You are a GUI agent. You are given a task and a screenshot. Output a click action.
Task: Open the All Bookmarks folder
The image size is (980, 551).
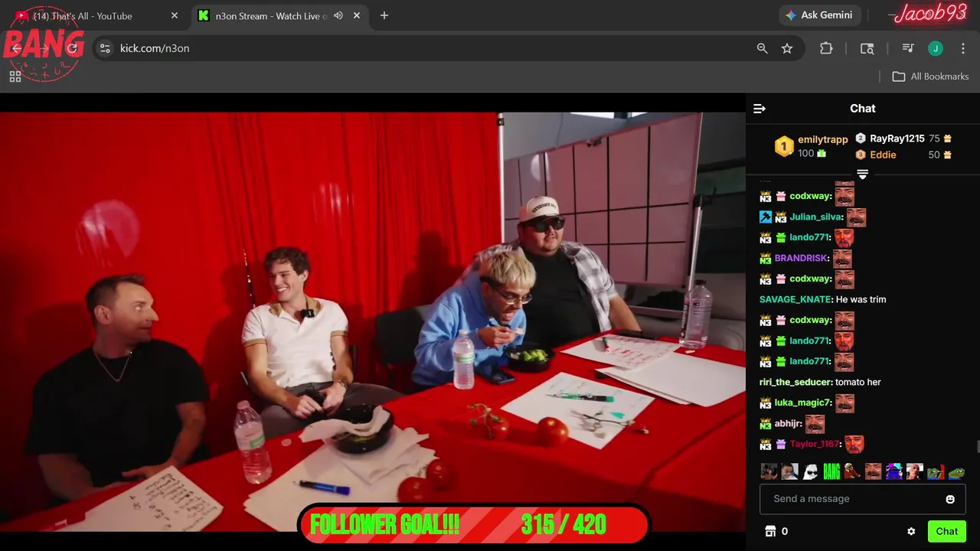point(931,77)
